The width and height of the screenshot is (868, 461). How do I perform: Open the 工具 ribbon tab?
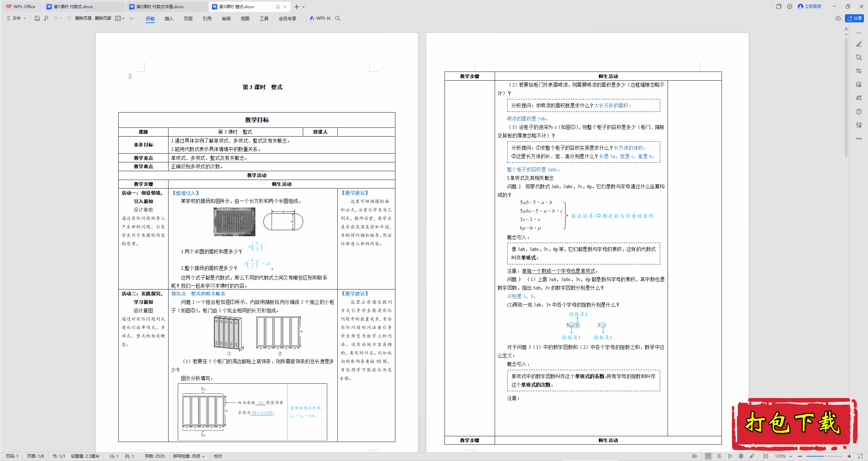[264, 19]
